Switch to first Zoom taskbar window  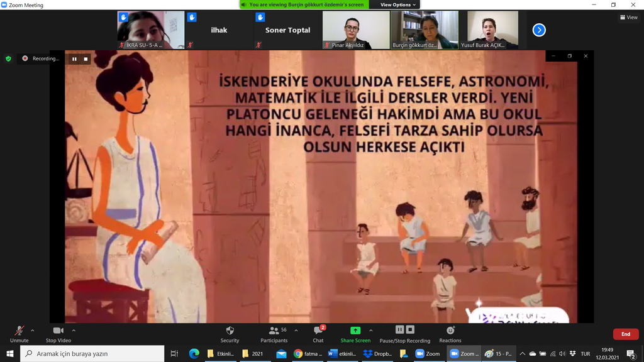click(428, 353)
